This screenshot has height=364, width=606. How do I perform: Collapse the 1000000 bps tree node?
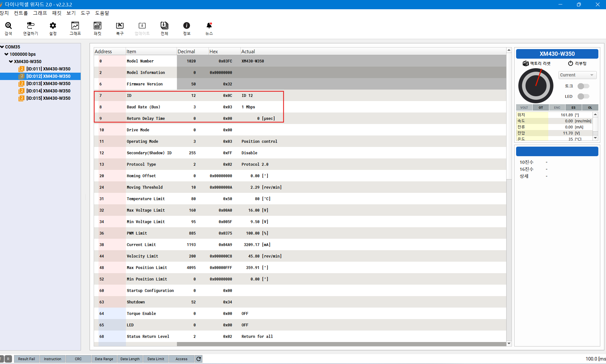[6, 54]
